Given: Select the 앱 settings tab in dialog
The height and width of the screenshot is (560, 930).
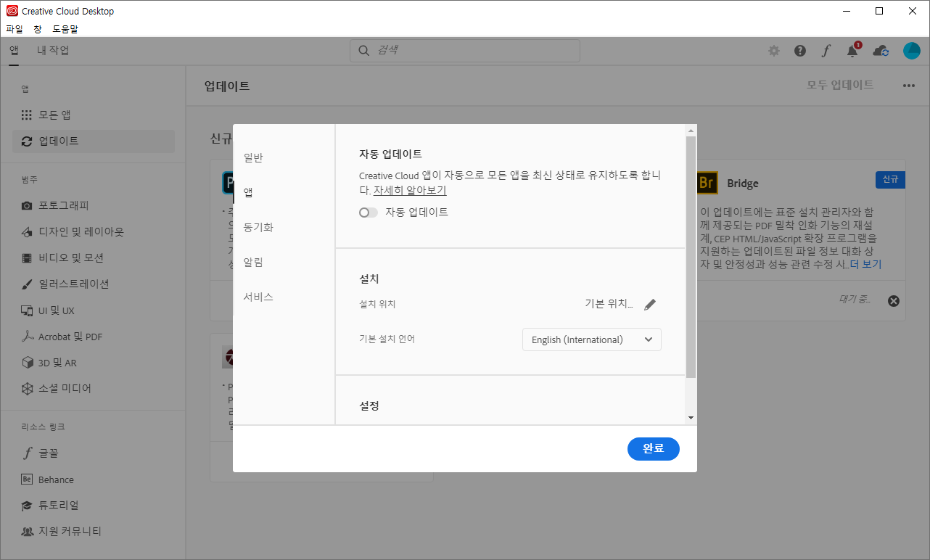Looking at the screenshot, I should pyautogui.click(x=249, y=192).
